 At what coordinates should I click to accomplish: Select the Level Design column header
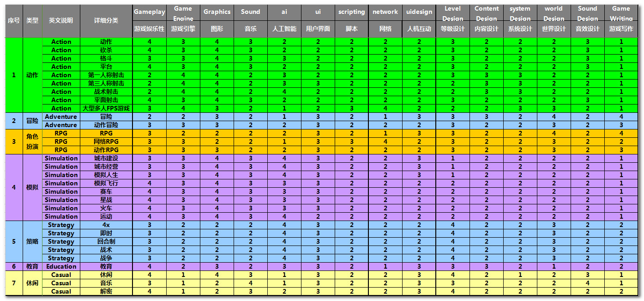[x=452, y=13]
